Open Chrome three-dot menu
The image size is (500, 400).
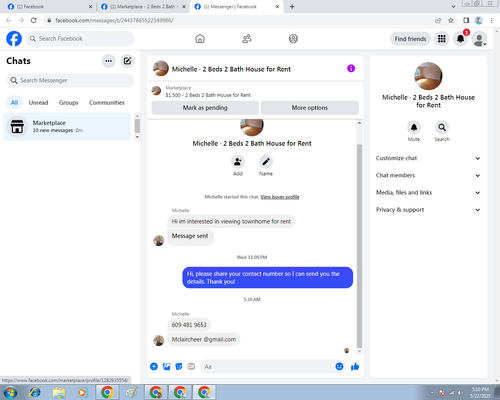click(x=492, y=20)
